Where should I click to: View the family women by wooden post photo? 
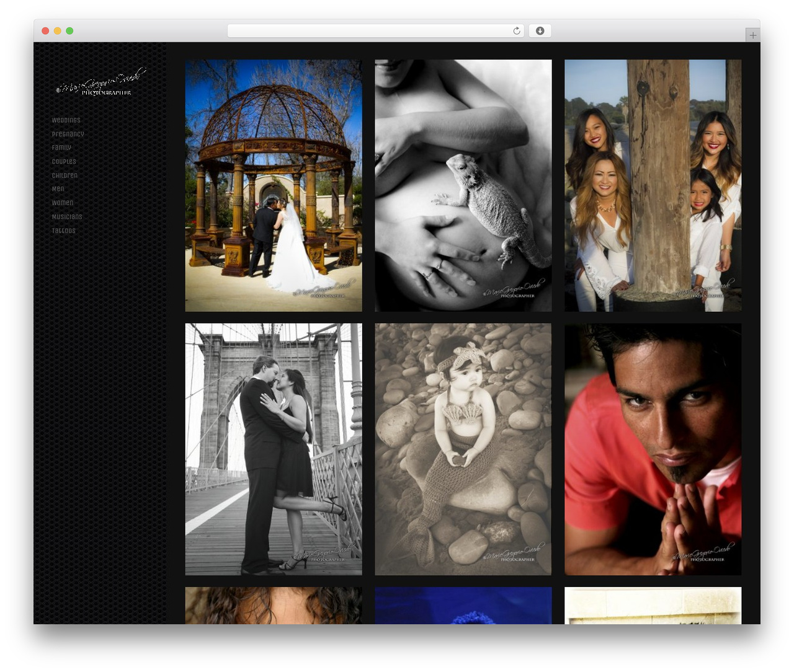tap(653, 185)
